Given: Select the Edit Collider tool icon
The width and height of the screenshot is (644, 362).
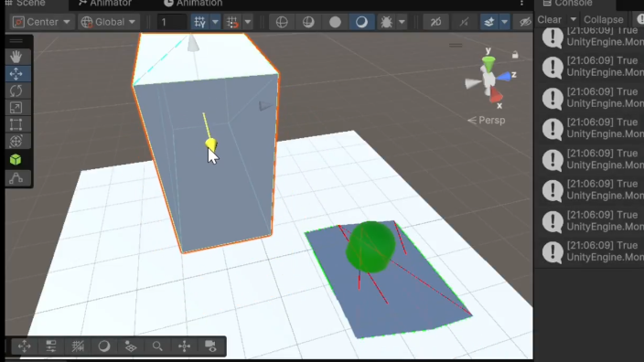Looking at the screenshot, I should click(16, 178).
